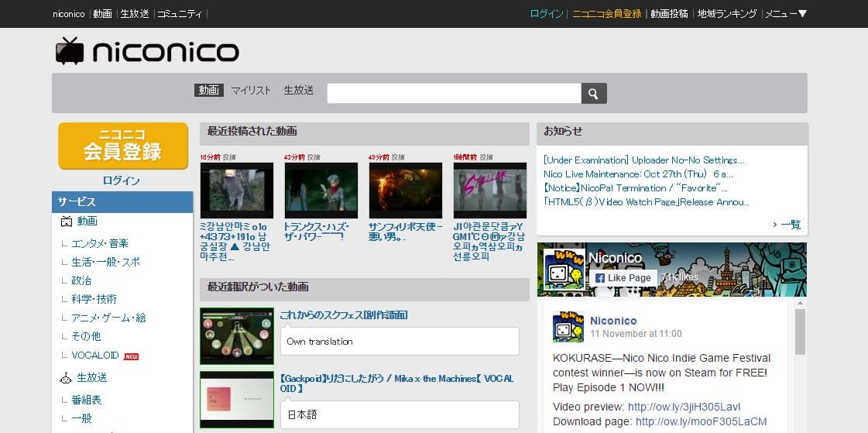
Task: Click ログイン in the top bar
Action: tap(547, 14)
